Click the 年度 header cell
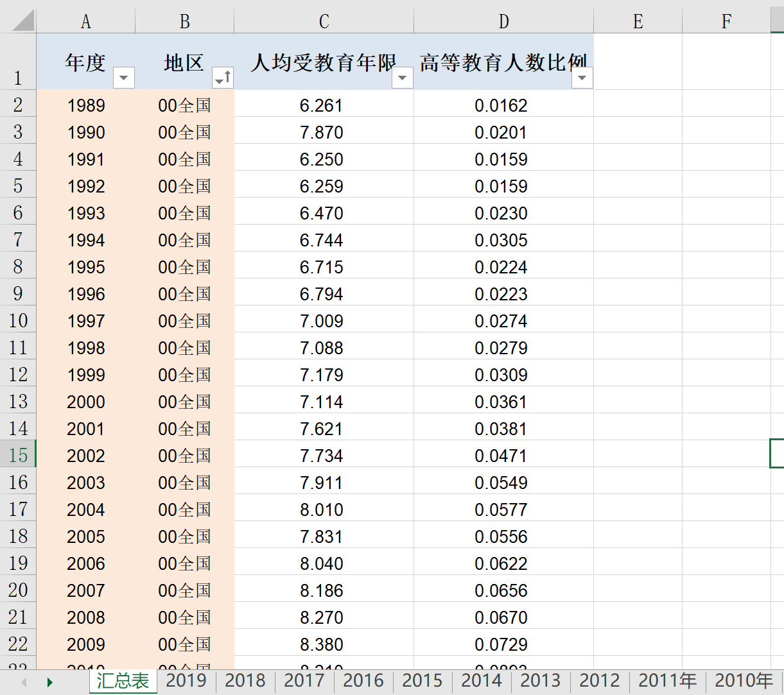784x695 pixels. [86, 62]
